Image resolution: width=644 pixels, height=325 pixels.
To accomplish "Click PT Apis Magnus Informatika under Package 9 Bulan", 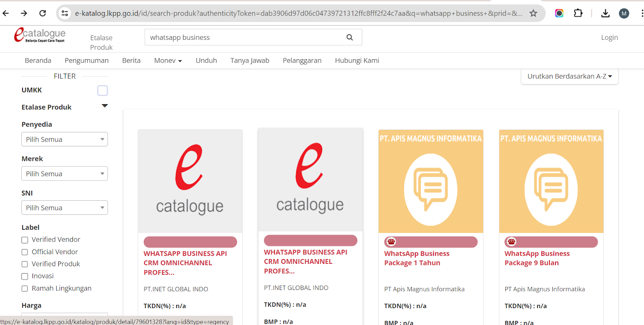I will [x=545, y=289].
